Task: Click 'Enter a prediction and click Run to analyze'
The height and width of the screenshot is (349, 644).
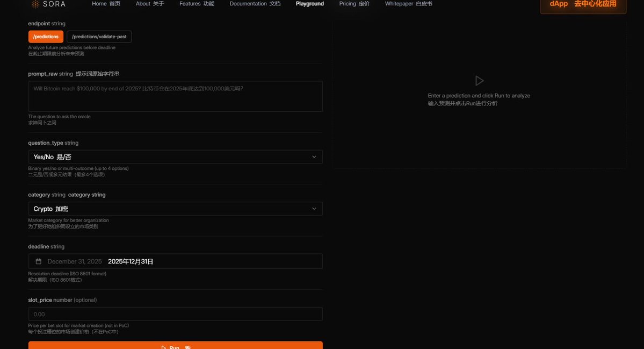Action: point(479,95)
